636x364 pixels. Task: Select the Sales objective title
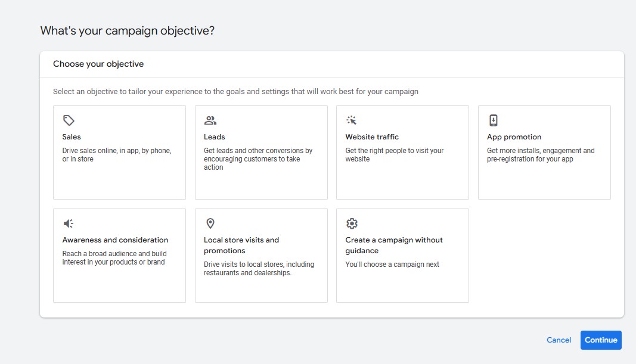pos(72,137)
